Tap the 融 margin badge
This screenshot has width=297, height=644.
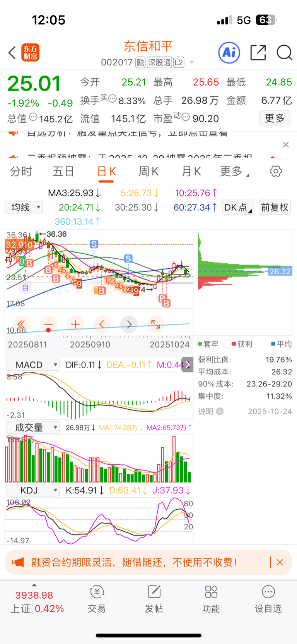tap(140, 62)
